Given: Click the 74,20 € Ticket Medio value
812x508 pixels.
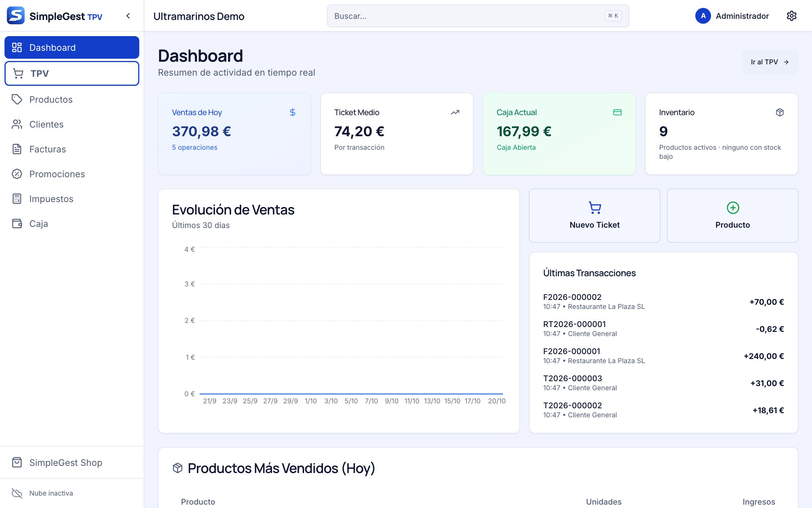Looking at the screenshot, I should 359,131.
